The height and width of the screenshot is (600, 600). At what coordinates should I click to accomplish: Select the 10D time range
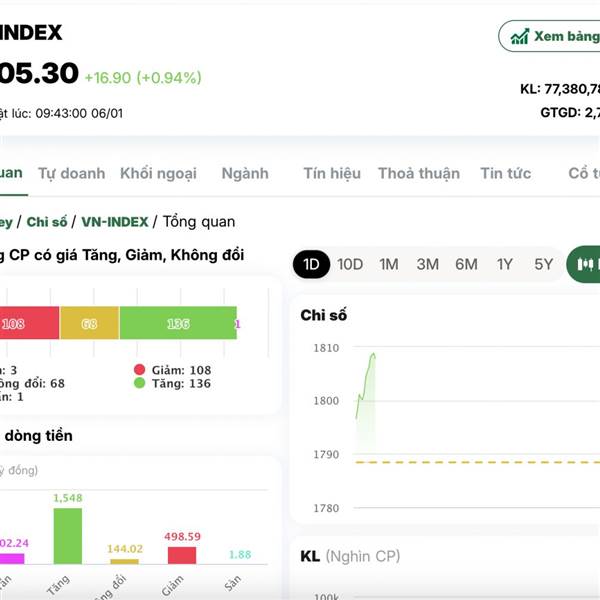pos(350,264)
